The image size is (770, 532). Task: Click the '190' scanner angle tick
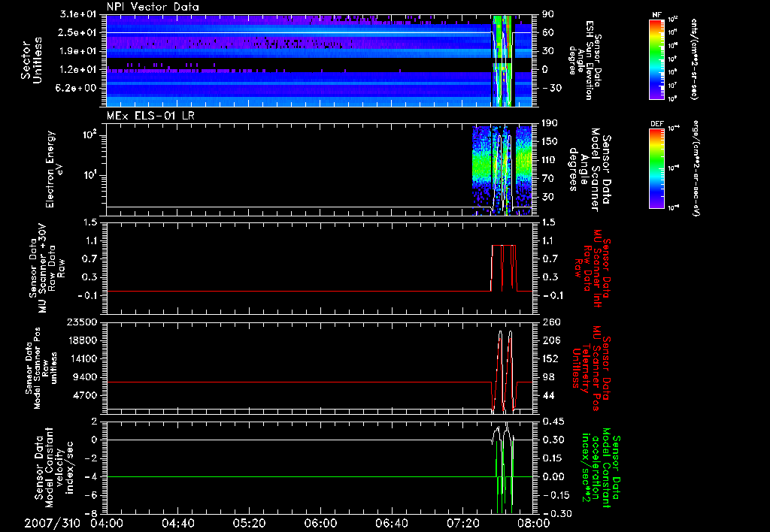point(550,123)
